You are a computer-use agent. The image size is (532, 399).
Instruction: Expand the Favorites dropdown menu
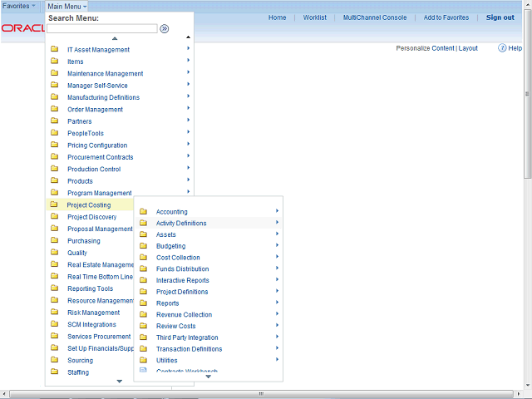tap(20, 6)
